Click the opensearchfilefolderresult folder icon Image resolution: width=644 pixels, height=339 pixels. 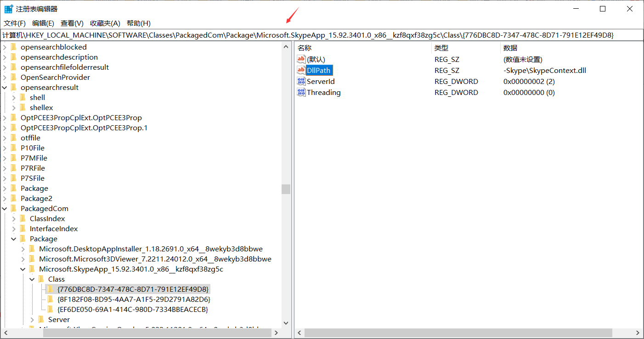coord(13,67)
